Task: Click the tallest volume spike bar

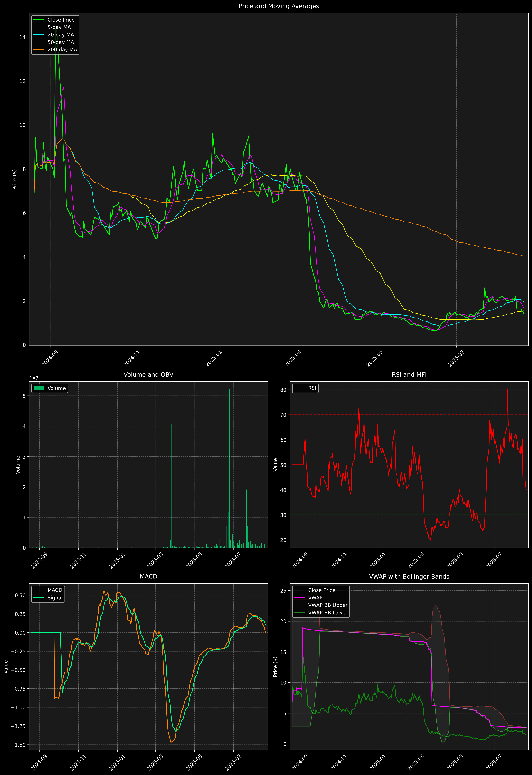Action: 229,467
